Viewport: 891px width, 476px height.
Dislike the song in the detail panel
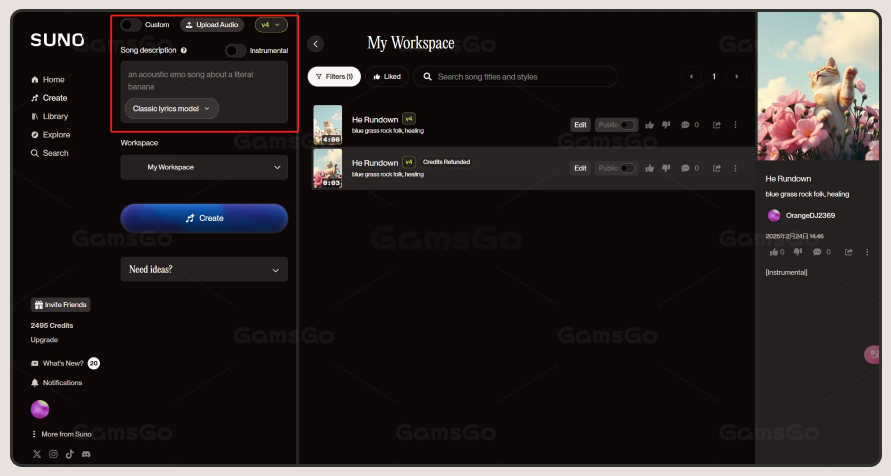click(x=798, y=252)
